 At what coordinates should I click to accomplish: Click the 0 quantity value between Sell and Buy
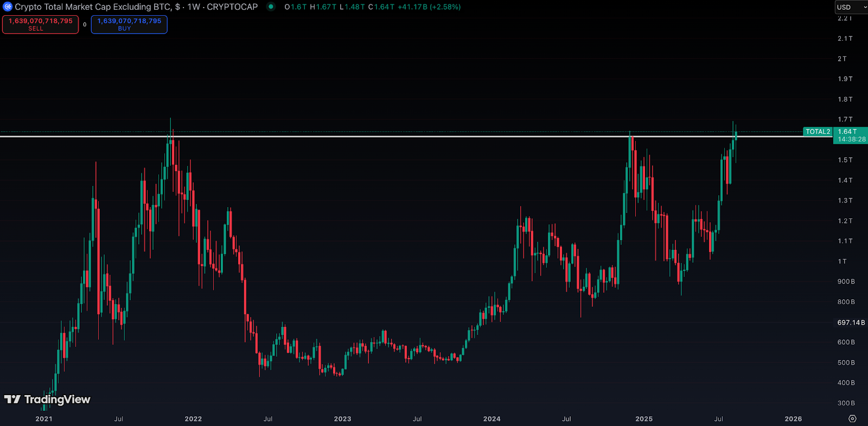pos(85,24)
